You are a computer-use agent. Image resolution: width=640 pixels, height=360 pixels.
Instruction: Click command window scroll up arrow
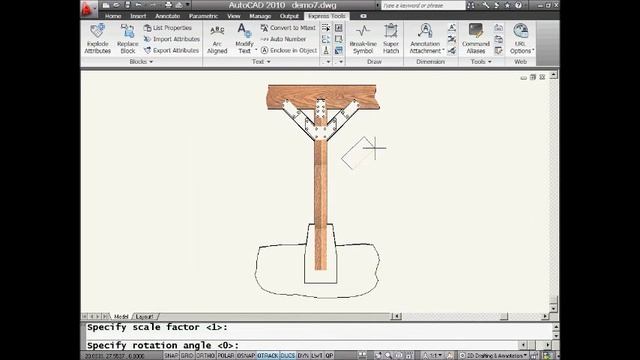[x=556, y=327]
